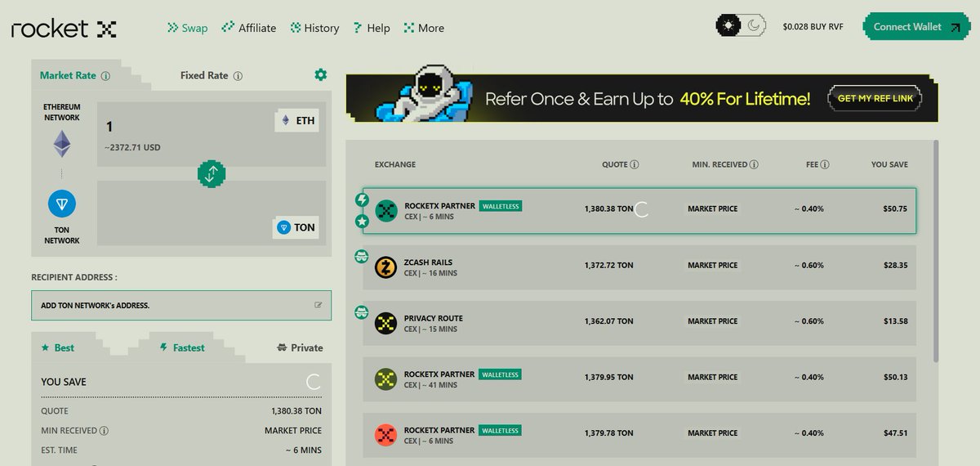Viewport: 980px width, 466px height.
Task: Open the ETH token selector
Action: 297,121
